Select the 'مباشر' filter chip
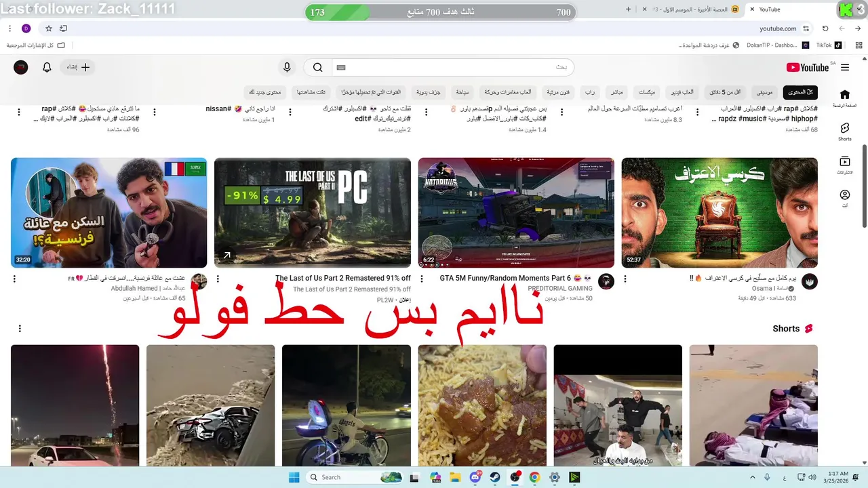The height and width of the screenshot is (488, 868). point(616,91)
